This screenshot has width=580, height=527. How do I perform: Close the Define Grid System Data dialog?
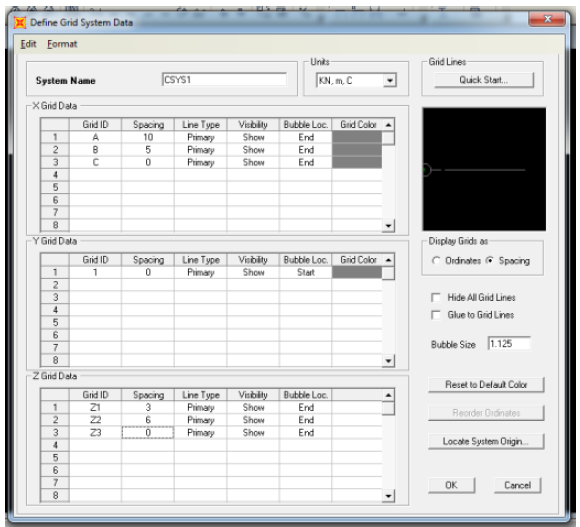click(x=547, y=19)
